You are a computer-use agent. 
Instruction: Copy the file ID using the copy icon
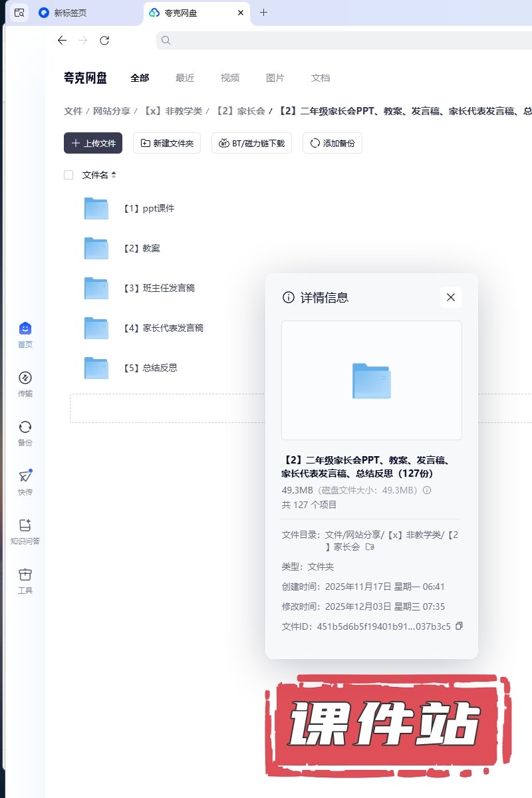pyautogui.click(x=459, y=626)
